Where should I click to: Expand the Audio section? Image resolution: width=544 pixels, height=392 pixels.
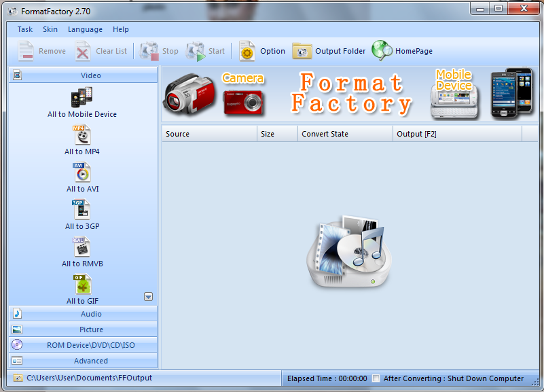pyautogui.click(x=83, y=314)
